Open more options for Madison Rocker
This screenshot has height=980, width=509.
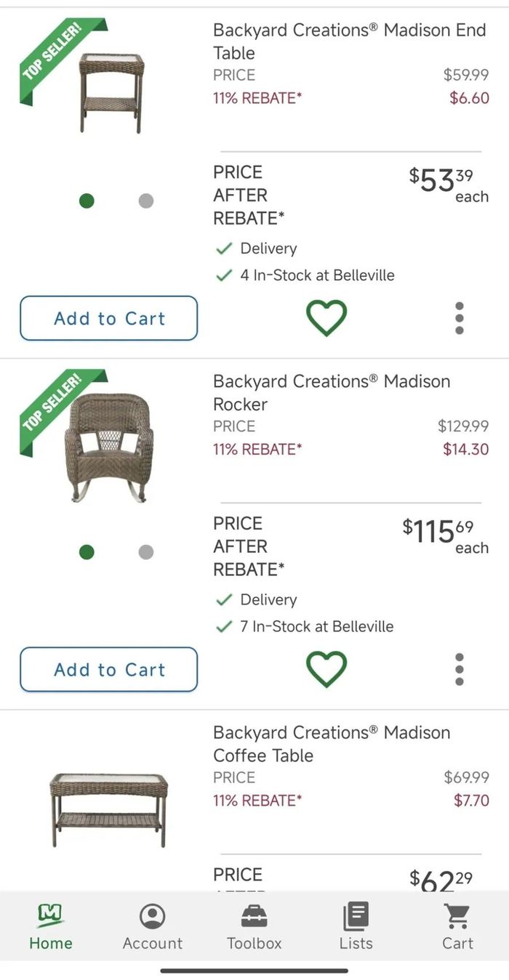tap(459, 669)
